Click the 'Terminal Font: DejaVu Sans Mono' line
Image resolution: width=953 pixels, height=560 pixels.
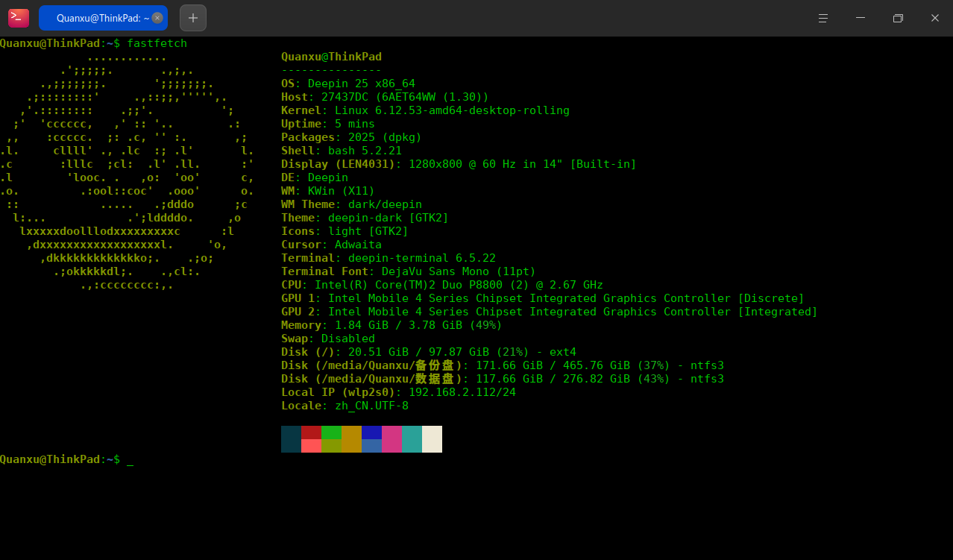pos(409,271)
